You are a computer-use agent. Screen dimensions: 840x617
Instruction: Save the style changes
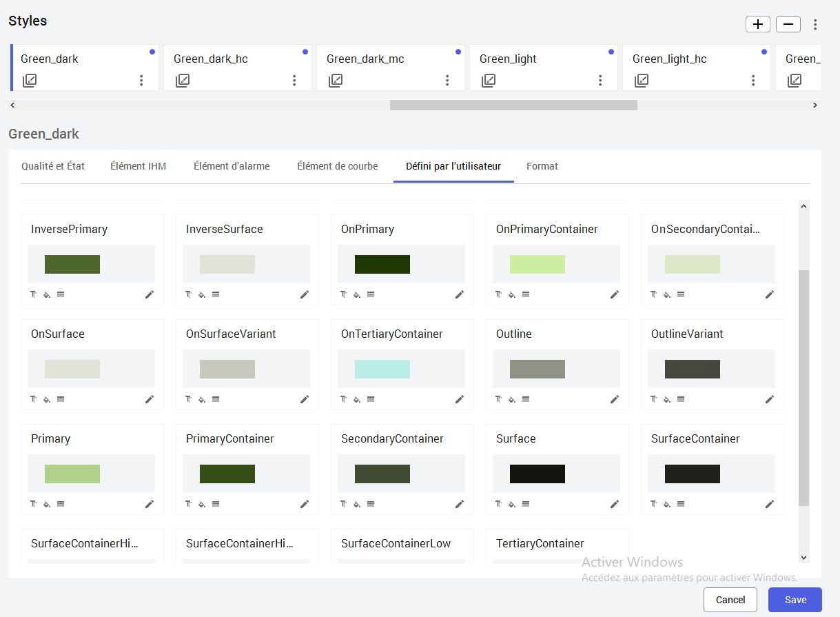(x=795, y=600)
